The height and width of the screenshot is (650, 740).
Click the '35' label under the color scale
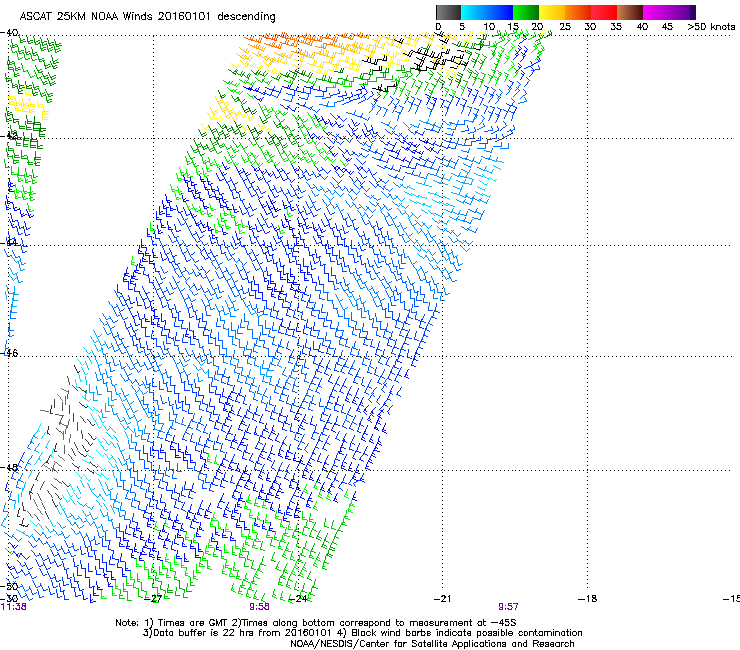point(616,27)
